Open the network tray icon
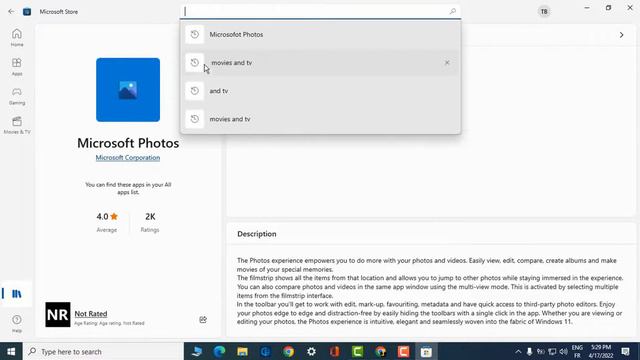The width and height of the screenshot is (640, 360). 552,351
